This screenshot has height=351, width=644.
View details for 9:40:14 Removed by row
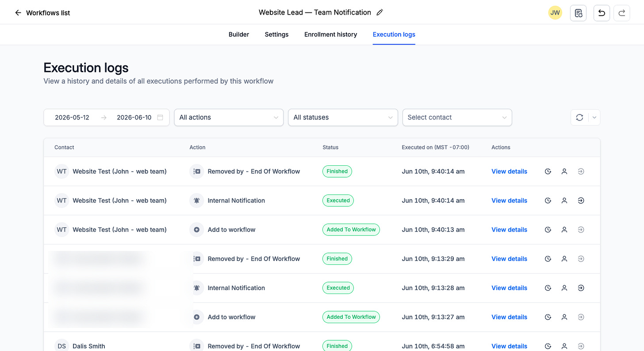pos(510,172)
